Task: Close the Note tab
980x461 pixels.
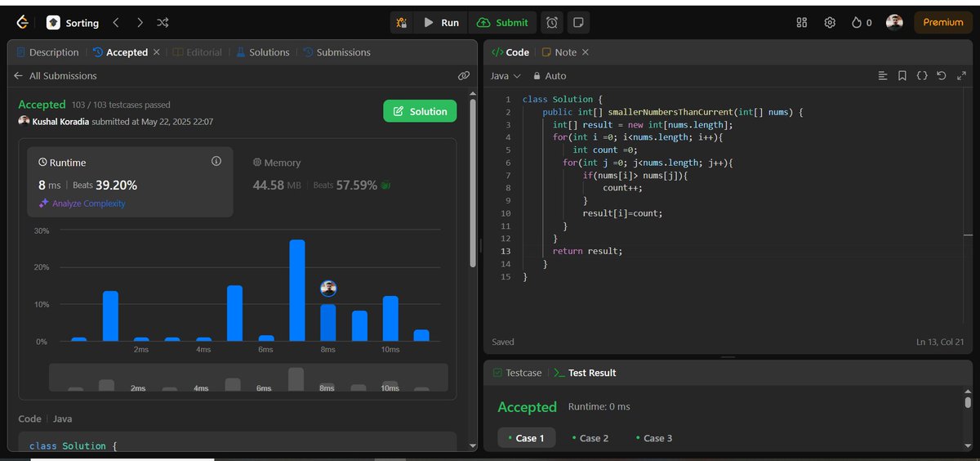Action: click(x=586, y=52)
